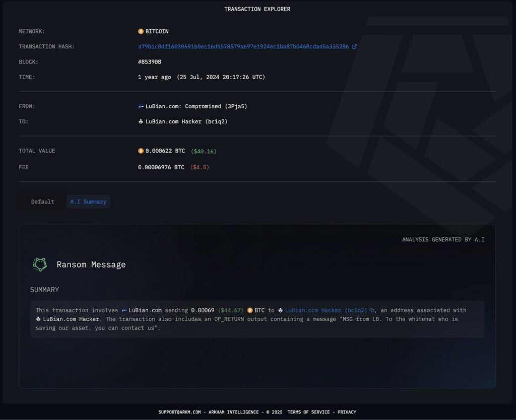Viewport: 516px width, 420px height.
Task: Click the hacker icon before LuBian.com Hacker in the summary's second line
Action: [38, 319]
